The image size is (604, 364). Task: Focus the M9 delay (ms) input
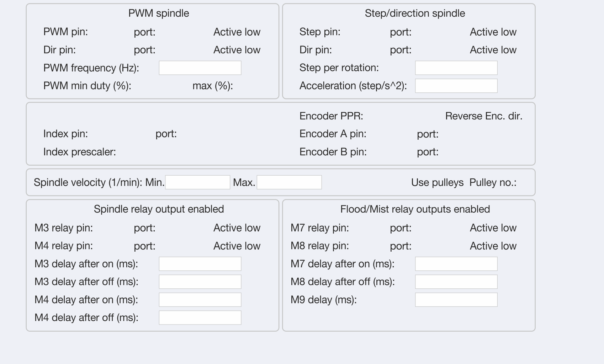point(456,300)
